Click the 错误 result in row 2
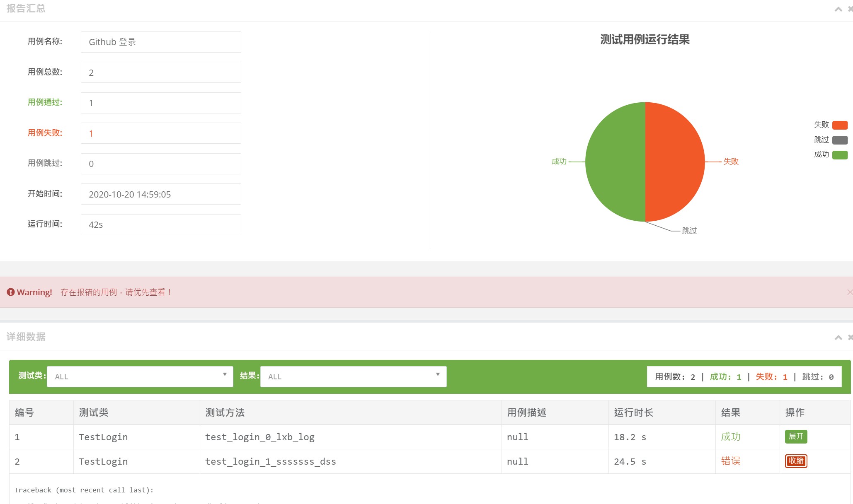The image size is (853, 504). (x=731, y=461)
